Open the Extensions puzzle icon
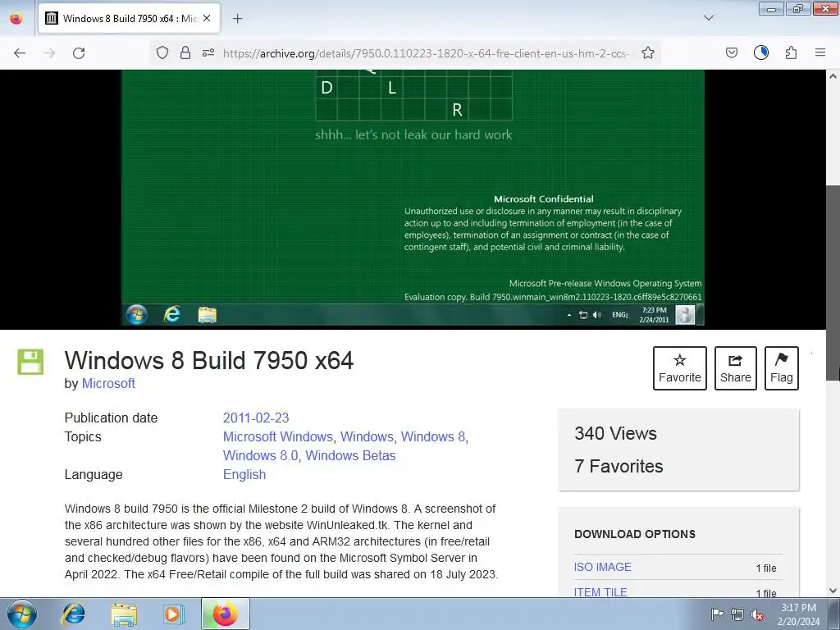 pos(791,52)
